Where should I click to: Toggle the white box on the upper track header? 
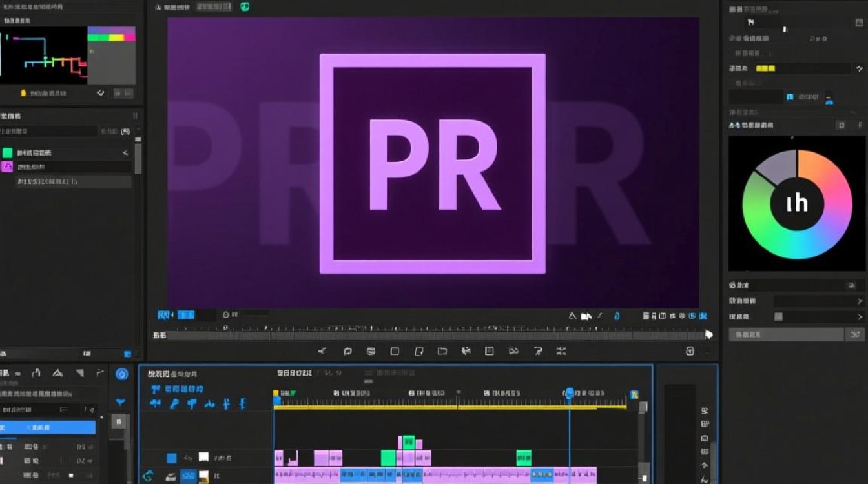click(203, 458)
